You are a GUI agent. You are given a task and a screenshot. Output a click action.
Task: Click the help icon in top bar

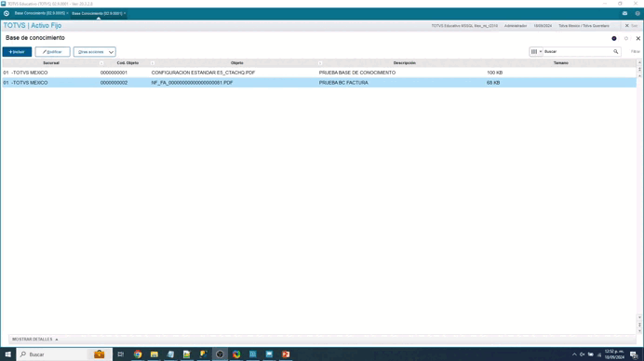point(637,13)
